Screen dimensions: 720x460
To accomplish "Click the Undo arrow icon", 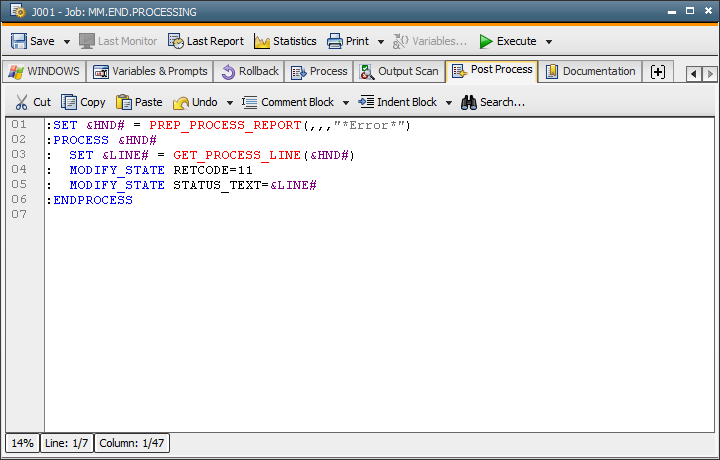I will 180,102.
